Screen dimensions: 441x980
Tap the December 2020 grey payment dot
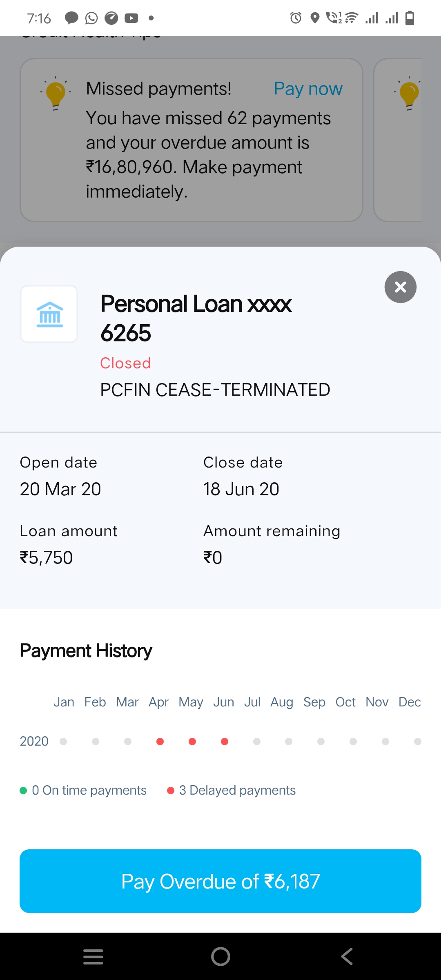click(x=417, y=741)
